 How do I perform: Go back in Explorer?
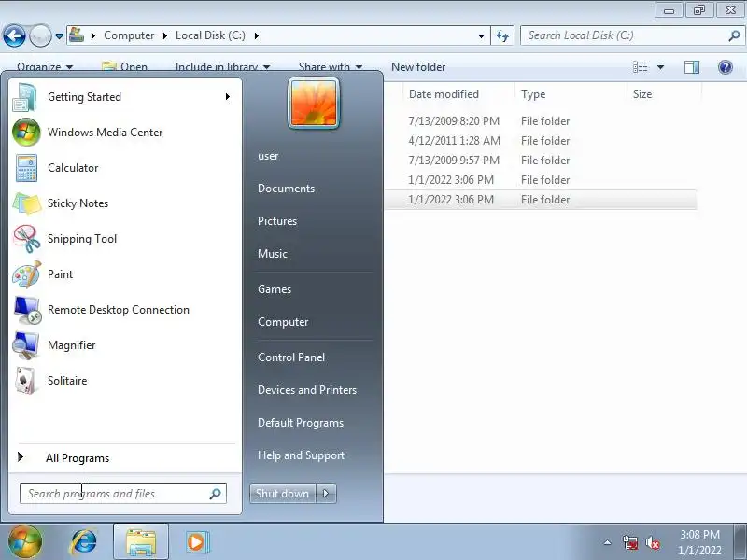click(x=14, y=35)
